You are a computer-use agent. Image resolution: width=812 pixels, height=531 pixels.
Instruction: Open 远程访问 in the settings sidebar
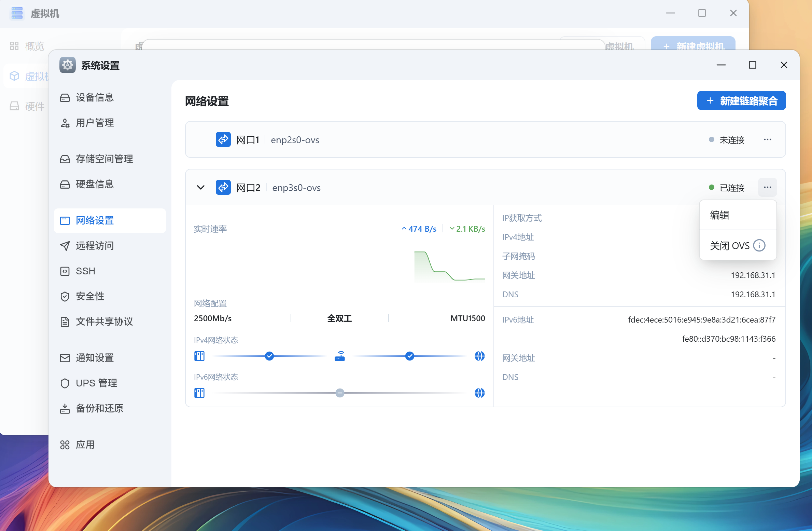click(x=95, y=246)
